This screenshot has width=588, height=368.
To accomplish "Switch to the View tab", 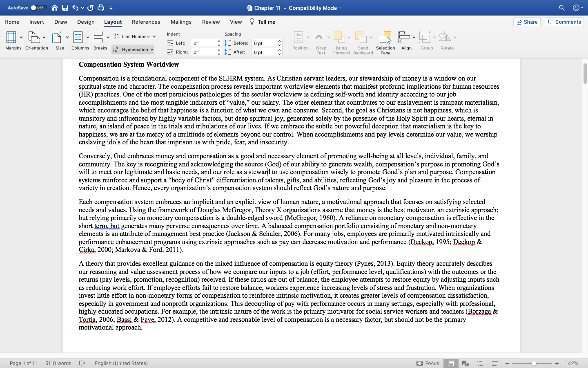I will click(236, 22).
